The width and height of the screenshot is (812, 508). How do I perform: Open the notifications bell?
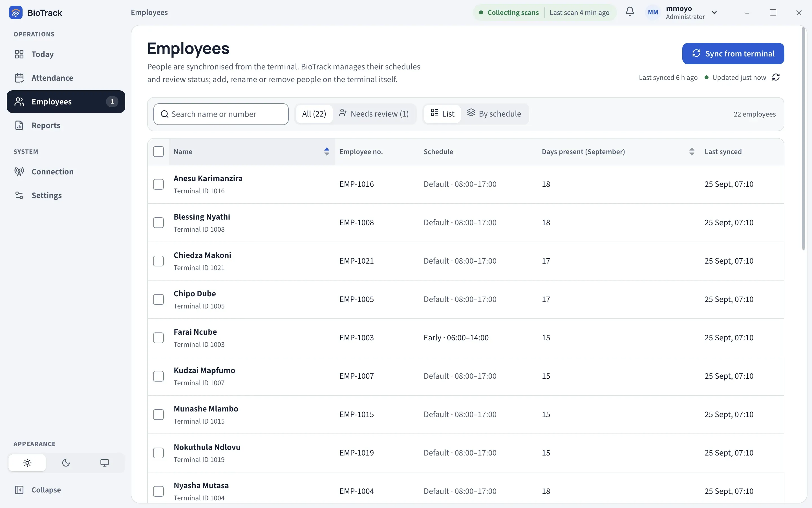pos(630,12)
